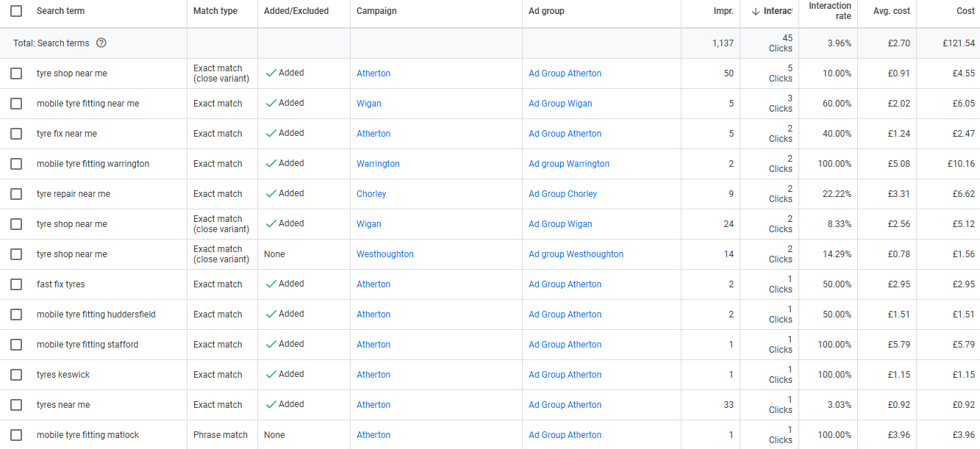Open the Ad Group Chorley link

tap(563, 194)
